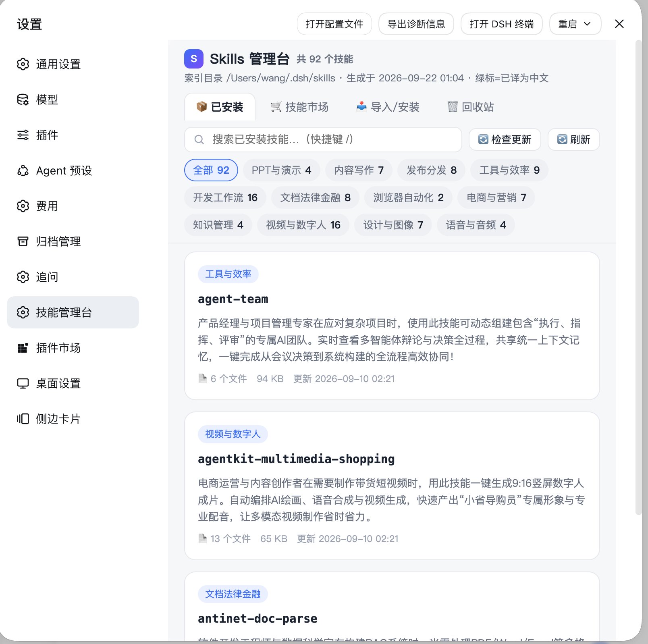The height and width of the screenshot is (644, 648).
Task: Filter by 电商与营销 7 category
Action: tap(496, 197)
